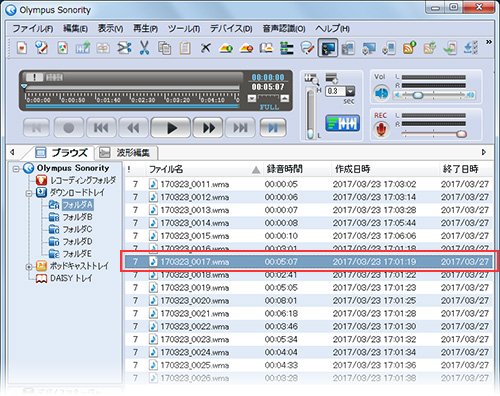Click the highlighted dark monitor icon in toolbar

[328, 48]
